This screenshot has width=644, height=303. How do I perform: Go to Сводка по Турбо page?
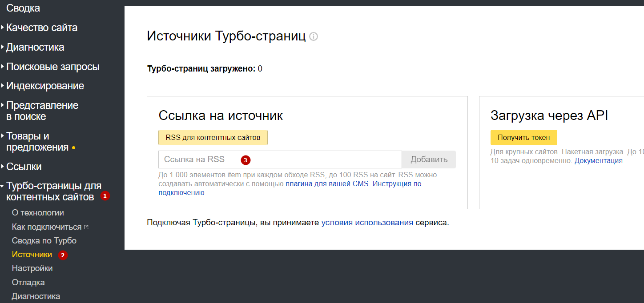[x=44, y=241]
